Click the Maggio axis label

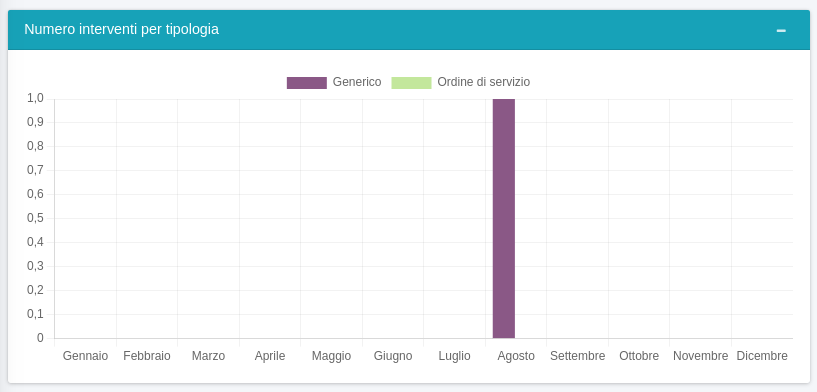pyautogui.click(x=331, y=356)
